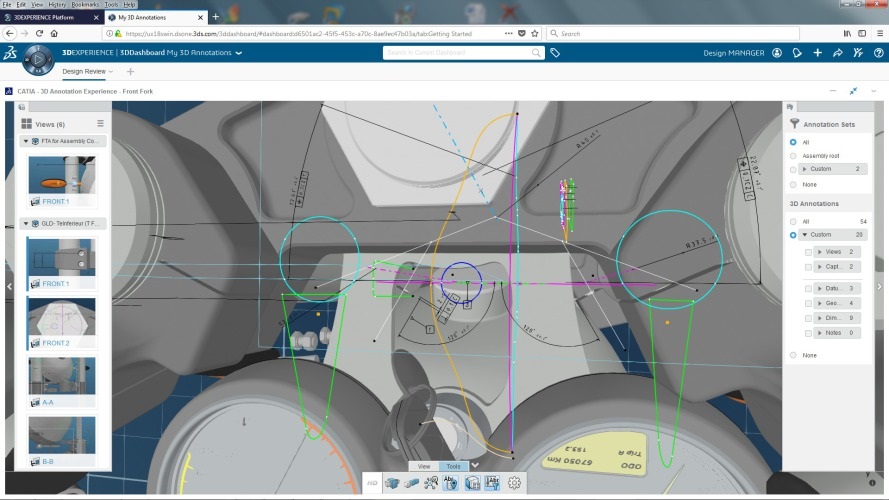
Task: Click the tag icon beside search box
Action: (x=555, y=53)
